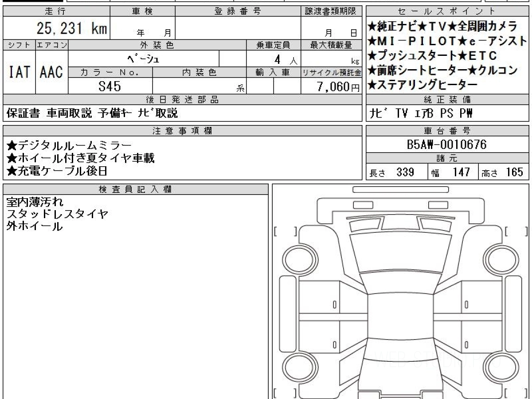Select the note ★デジタルルームミラー
The width and height of the screenshot is (532, 399).
69,145
